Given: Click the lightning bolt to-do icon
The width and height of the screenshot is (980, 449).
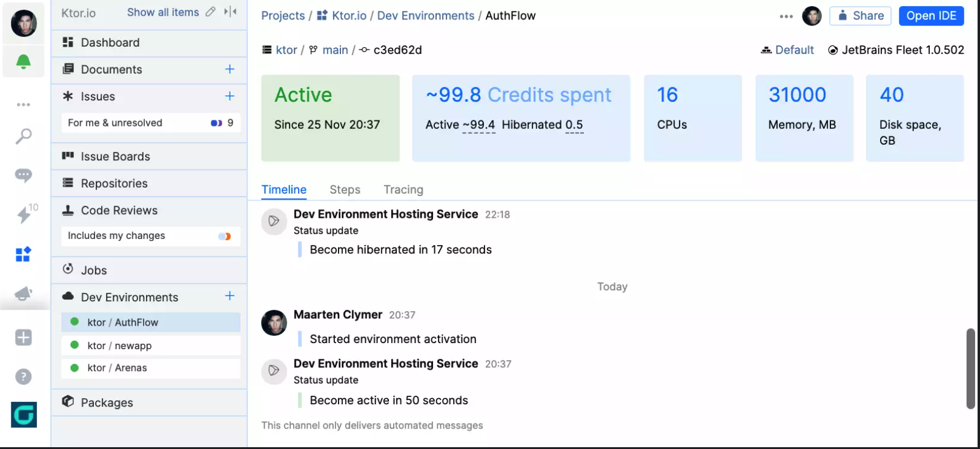Looking at the screenshot, I should click(24, 214).
